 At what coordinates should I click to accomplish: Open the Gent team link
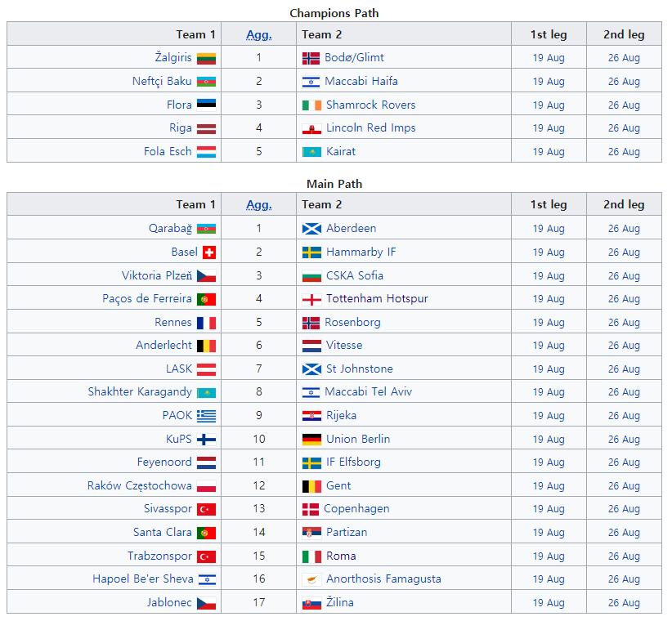(338, 485)
